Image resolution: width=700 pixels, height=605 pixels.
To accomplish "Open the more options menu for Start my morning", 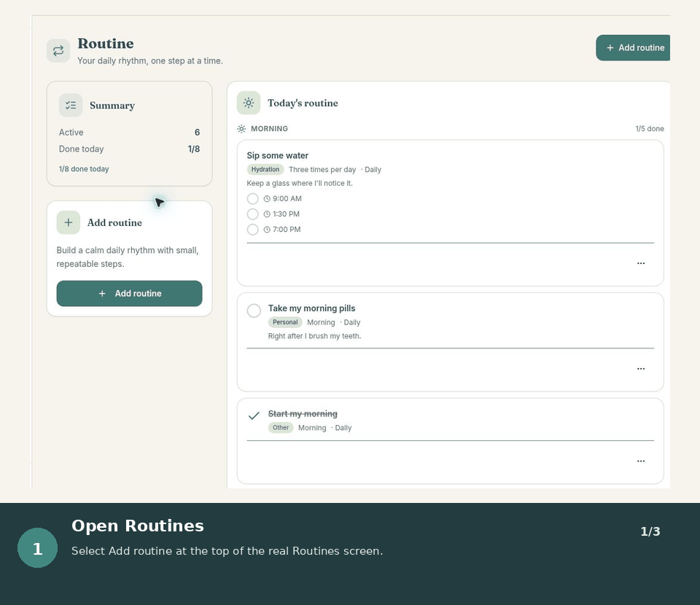I will click(641, 461).
